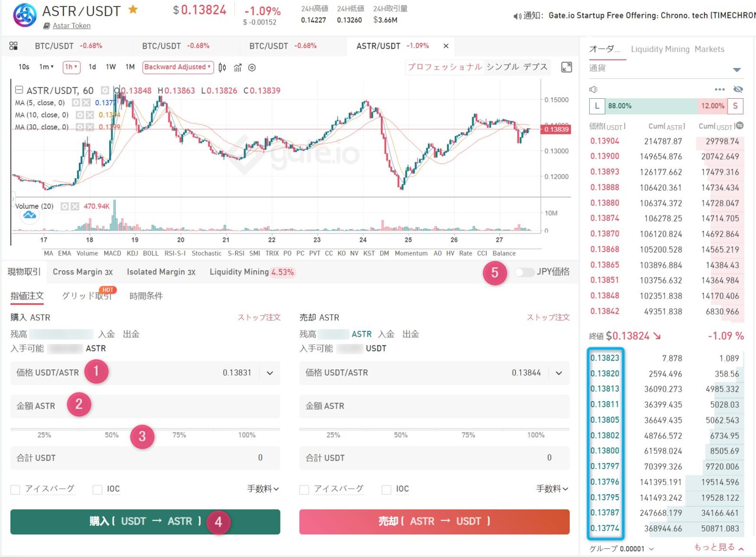
Task: Click sell-side stop order link
Action: point(548,317)
